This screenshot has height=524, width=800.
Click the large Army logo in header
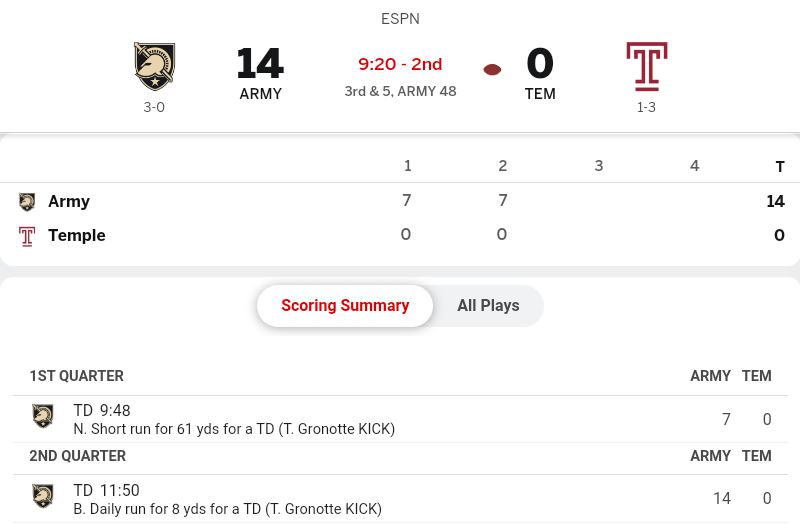[x=154, y=66]
